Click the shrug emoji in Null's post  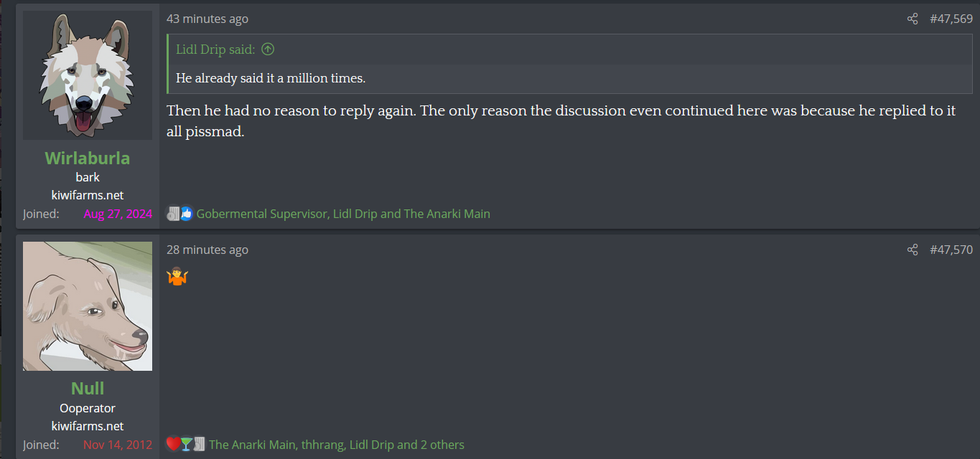[x=177, y=276]
